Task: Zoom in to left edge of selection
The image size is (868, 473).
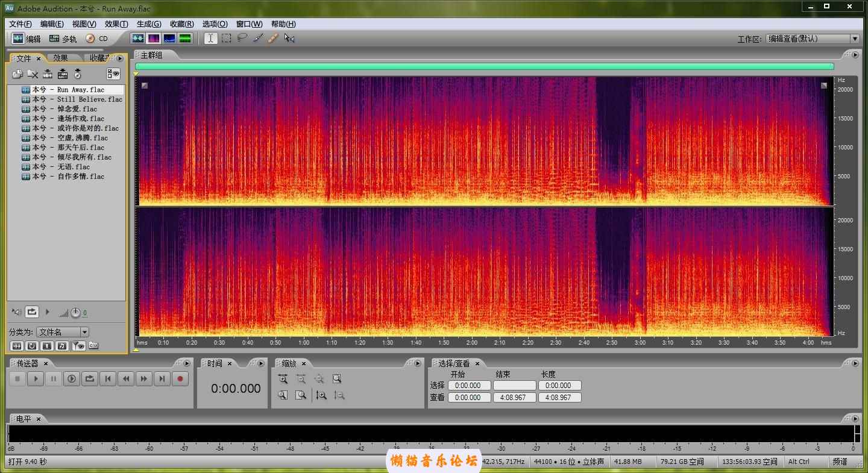Action: click(283, 395)
